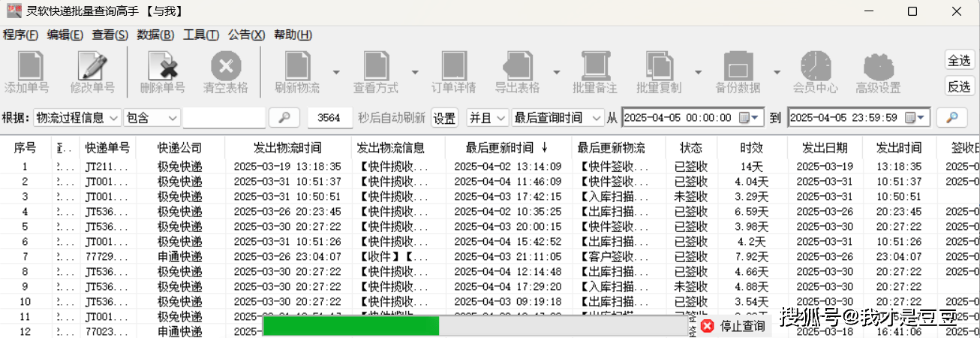Select 2025-04-04 17:29:20 update time cell

click(x=508, y=286)
